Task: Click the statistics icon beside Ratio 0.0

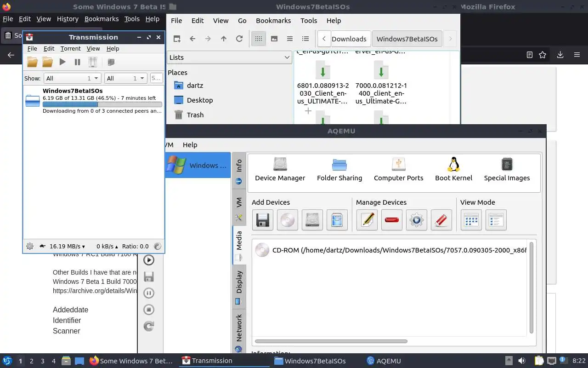Action: pos(158,246)
